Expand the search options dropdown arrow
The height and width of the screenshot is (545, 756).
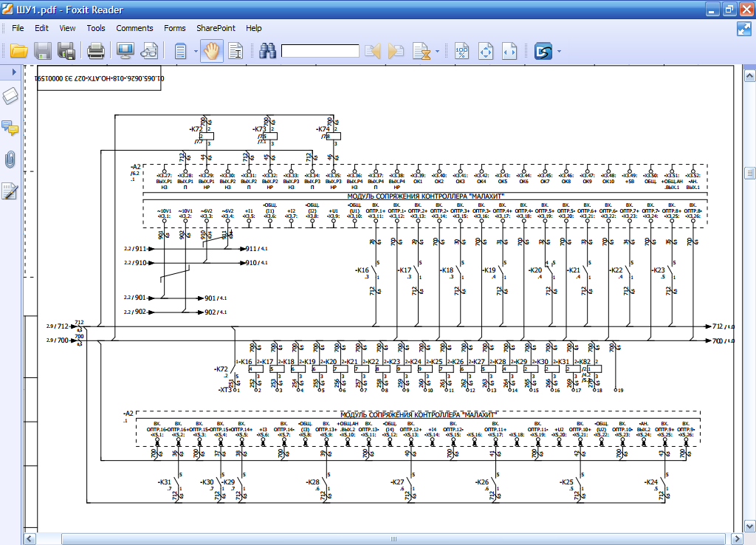[437, 52]
